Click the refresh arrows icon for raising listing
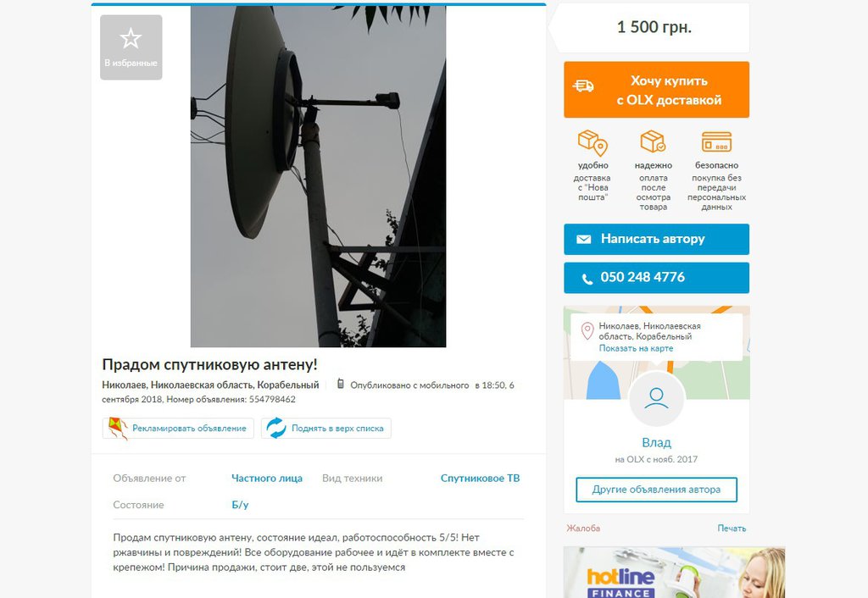The height and width of the screenshot is (598, 868). [x=275, y=428]
